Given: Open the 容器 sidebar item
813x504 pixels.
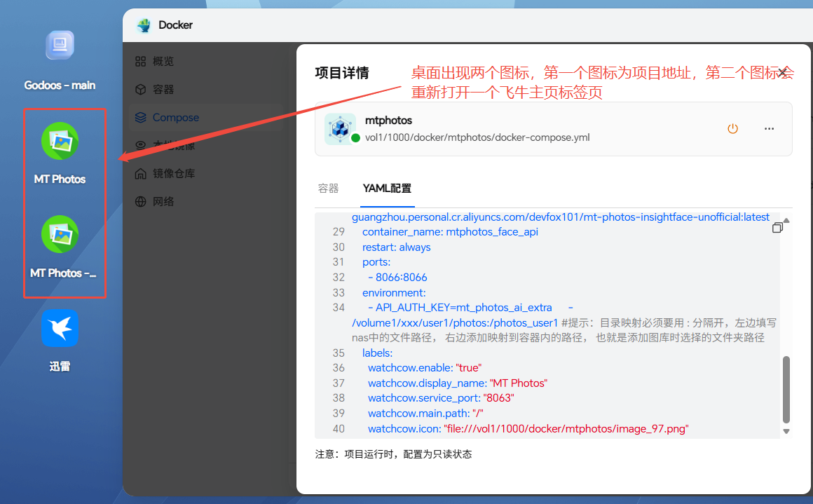Looking at the screenshot, I should (x=205, y=89).
